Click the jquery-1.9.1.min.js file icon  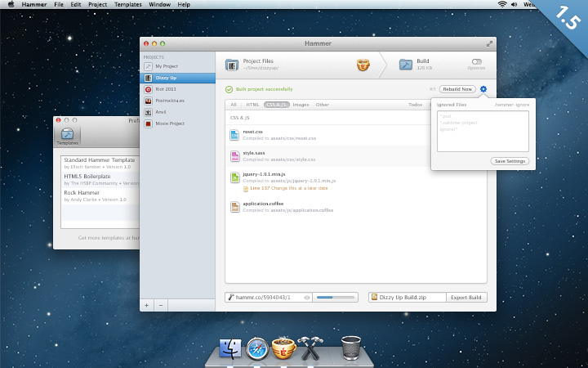point(234,177)
